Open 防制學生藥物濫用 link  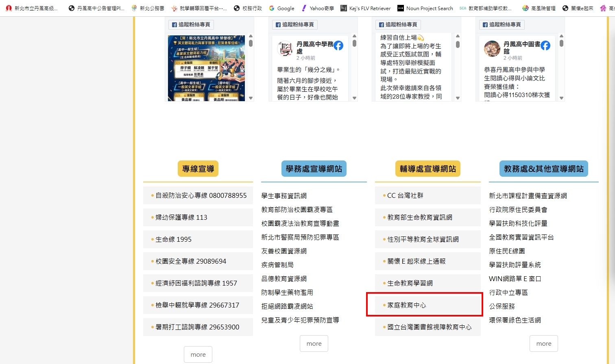287,292
